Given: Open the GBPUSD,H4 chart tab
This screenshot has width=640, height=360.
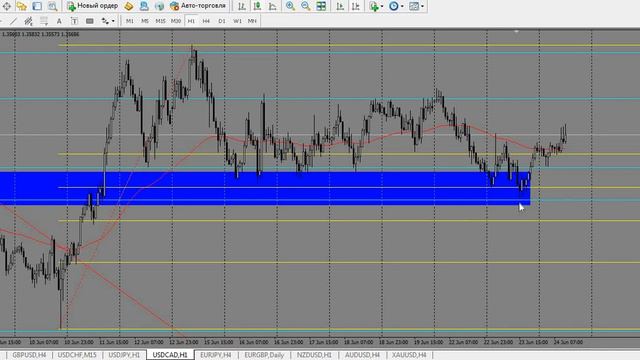Looking at the screenshot, I should coord(29,355).
